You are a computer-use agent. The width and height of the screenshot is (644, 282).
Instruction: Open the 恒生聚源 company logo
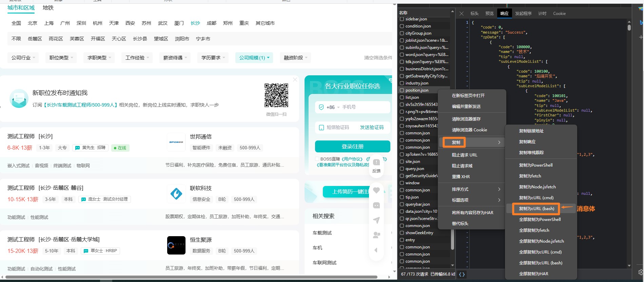[176, 245]
